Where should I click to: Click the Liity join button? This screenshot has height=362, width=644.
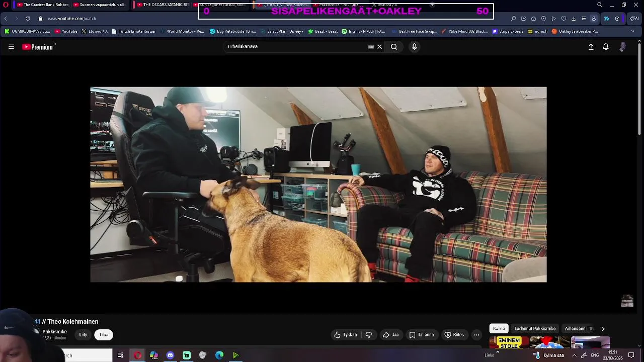click(83, 335)
